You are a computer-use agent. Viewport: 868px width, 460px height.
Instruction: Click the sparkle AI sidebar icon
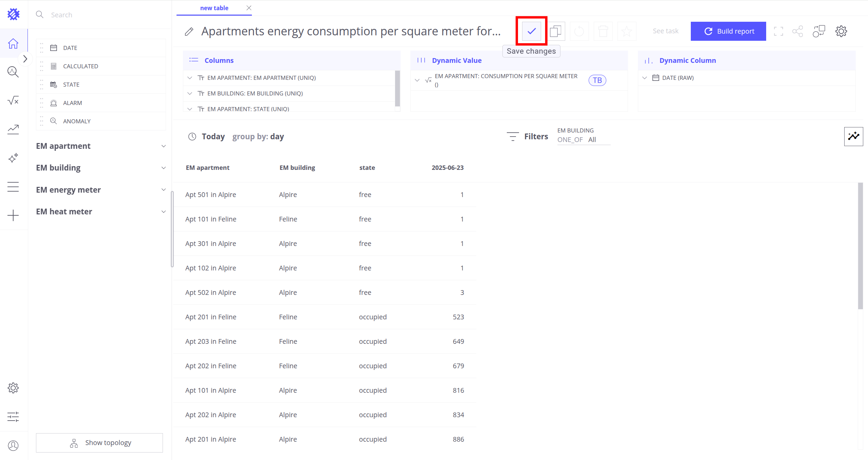click(x=13, y=158)
